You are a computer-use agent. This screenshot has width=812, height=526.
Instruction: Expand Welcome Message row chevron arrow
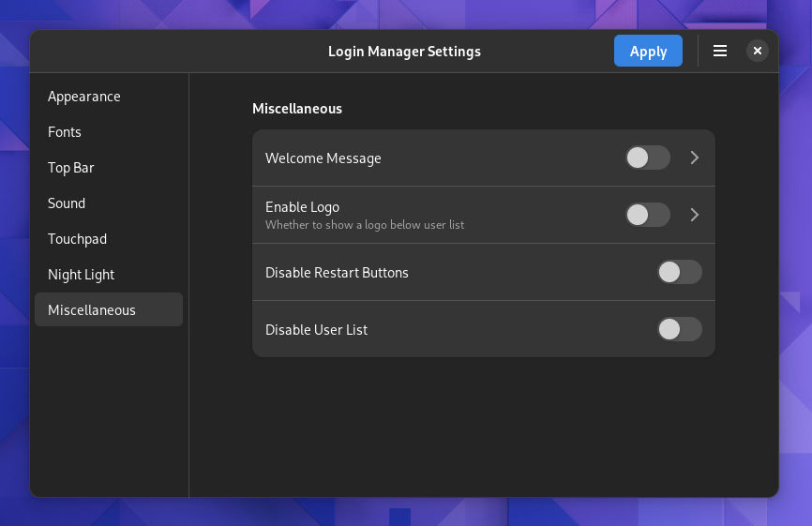[695, 158]
